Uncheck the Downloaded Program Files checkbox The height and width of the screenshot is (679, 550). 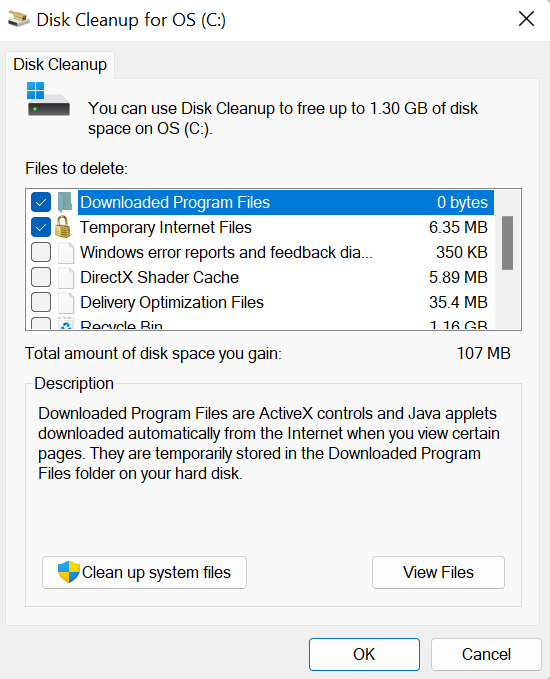41,202
